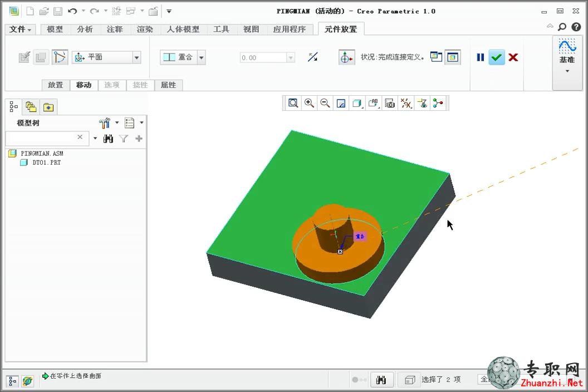
Task: Click the Refit view icon
Action: [293, 103]
